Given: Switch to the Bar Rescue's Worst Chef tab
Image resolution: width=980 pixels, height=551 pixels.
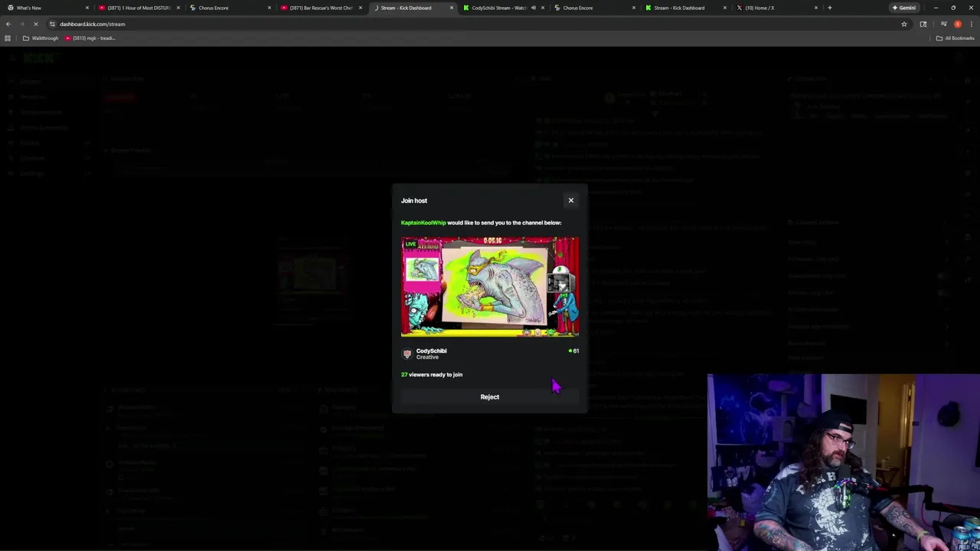Looking at the screenshot, I should click(x=321, y=8).
